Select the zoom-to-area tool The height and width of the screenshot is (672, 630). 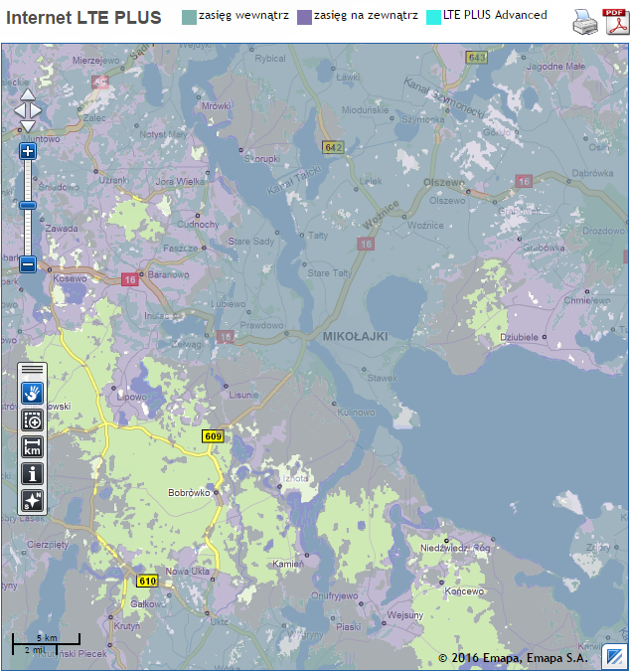[33, 420]
